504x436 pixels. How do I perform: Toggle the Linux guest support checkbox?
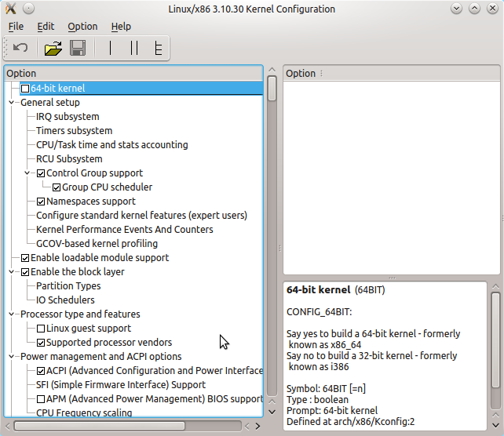point(41,329)
